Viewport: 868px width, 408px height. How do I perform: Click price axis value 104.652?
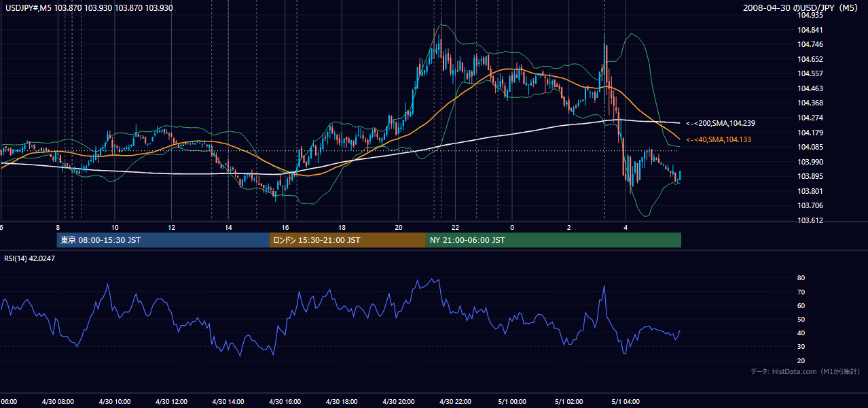point(811,59)
